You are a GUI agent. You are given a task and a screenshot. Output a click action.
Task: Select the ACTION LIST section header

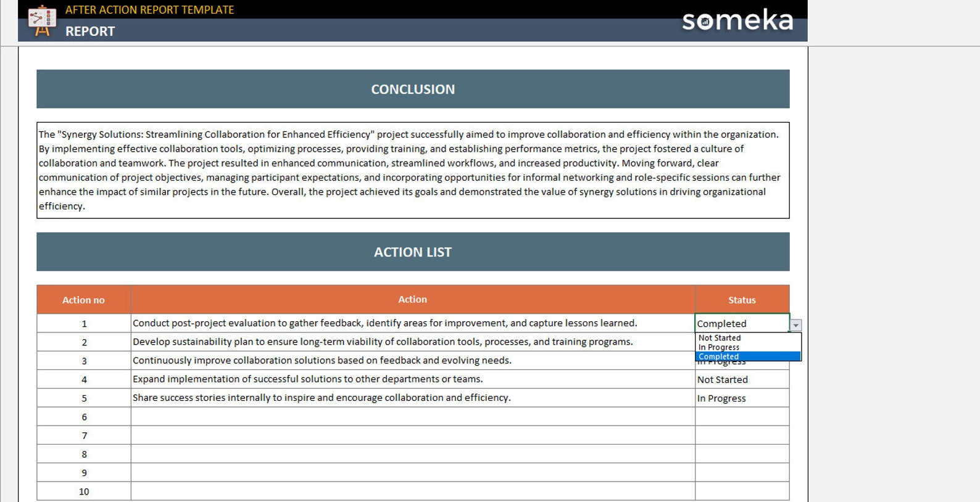point(413,252)
